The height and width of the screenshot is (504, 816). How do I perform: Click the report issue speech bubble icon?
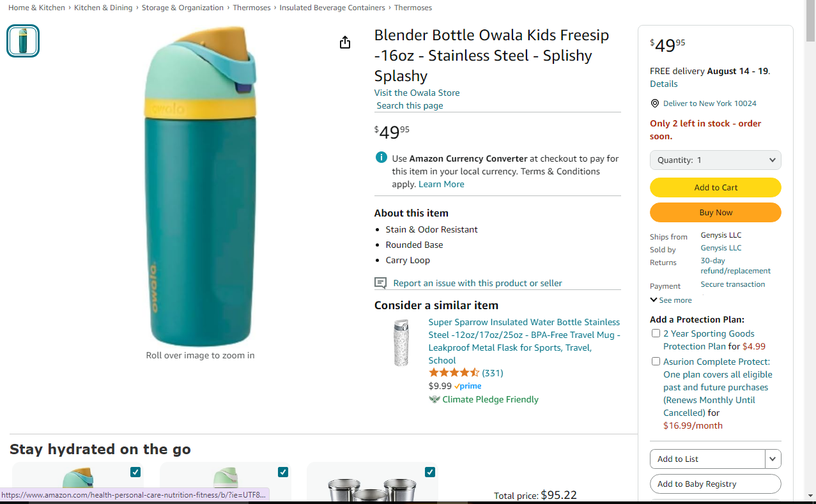[381, 283]
